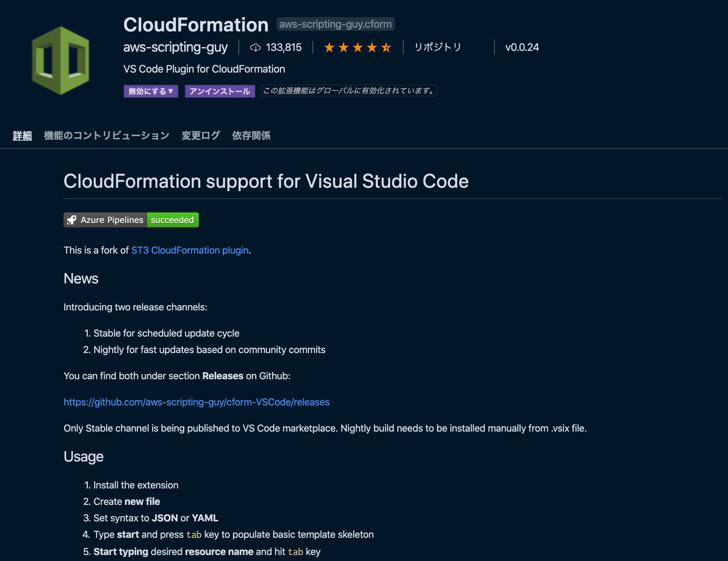Click the green succeeded build badge

coord(172,220)
